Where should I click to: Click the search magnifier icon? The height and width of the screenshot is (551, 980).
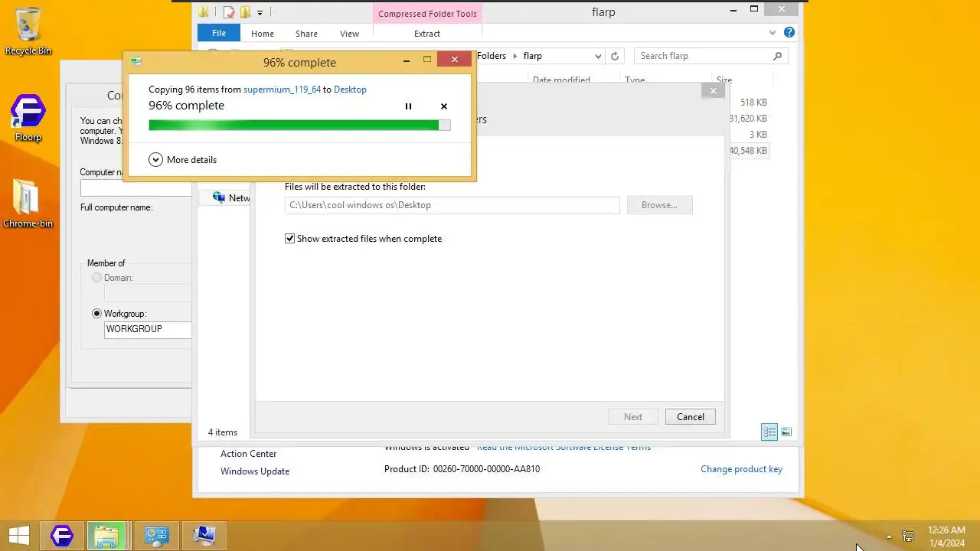778,56
